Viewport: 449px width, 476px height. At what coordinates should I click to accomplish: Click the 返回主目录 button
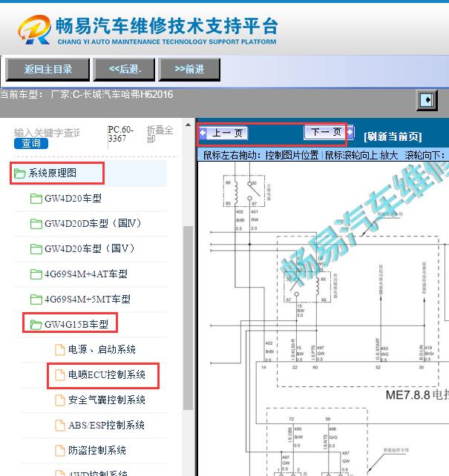coord(47,70)
